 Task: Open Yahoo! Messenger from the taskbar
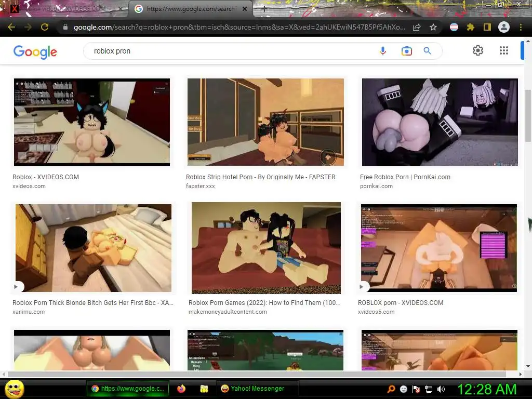coord(257,389)
